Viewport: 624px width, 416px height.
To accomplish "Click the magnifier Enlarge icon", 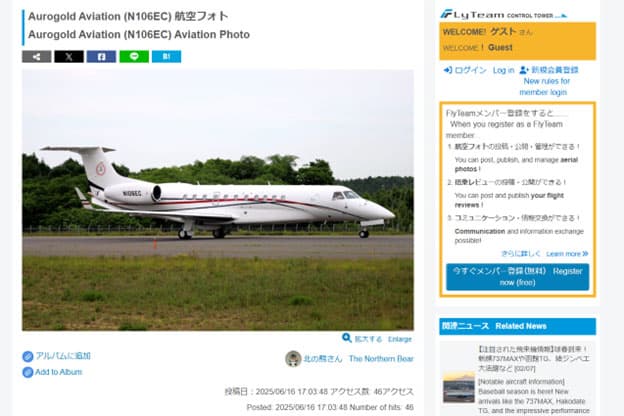I will [347, 338].
